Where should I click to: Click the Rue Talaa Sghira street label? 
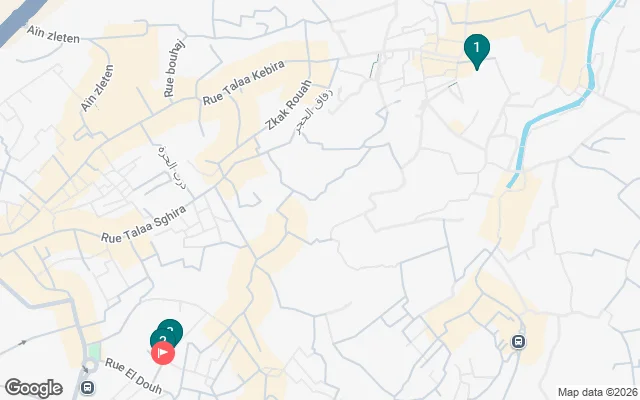click(144, 224)
